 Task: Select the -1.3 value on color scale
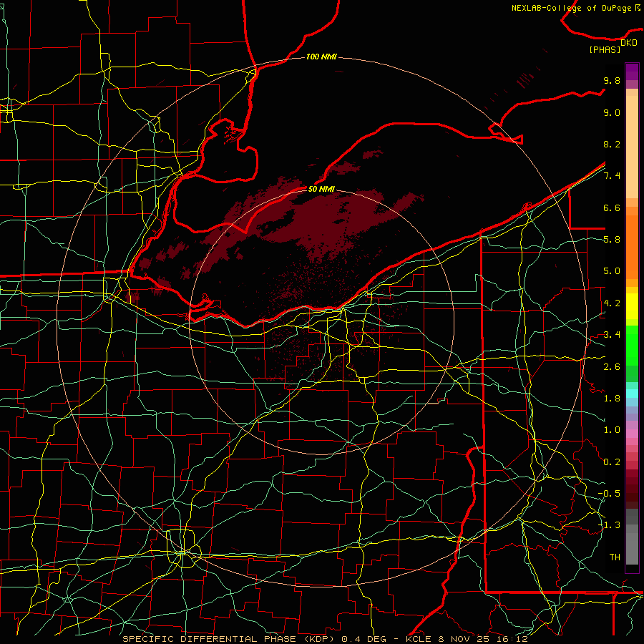609,525
